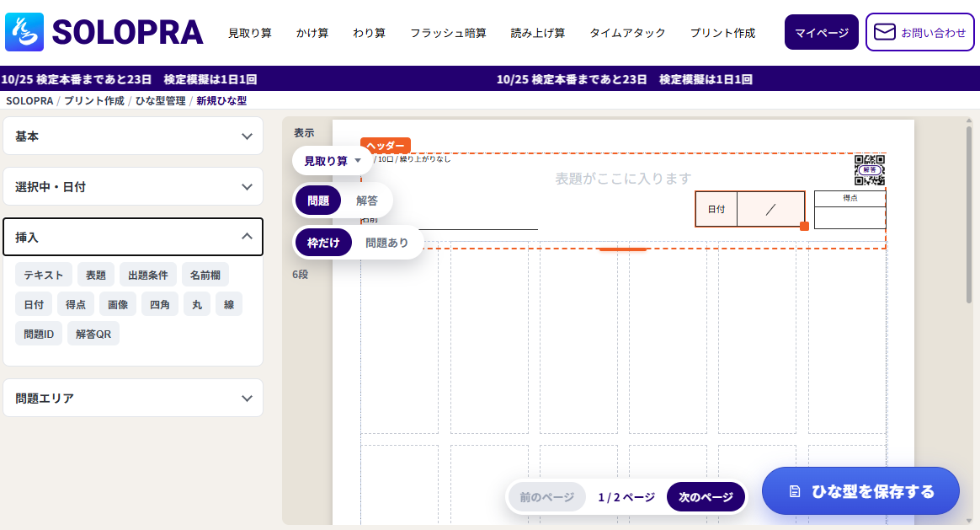This screenshot has width=980, height=530.
Task: Click the orange resize handle on date box
Action: coord(804,227)
